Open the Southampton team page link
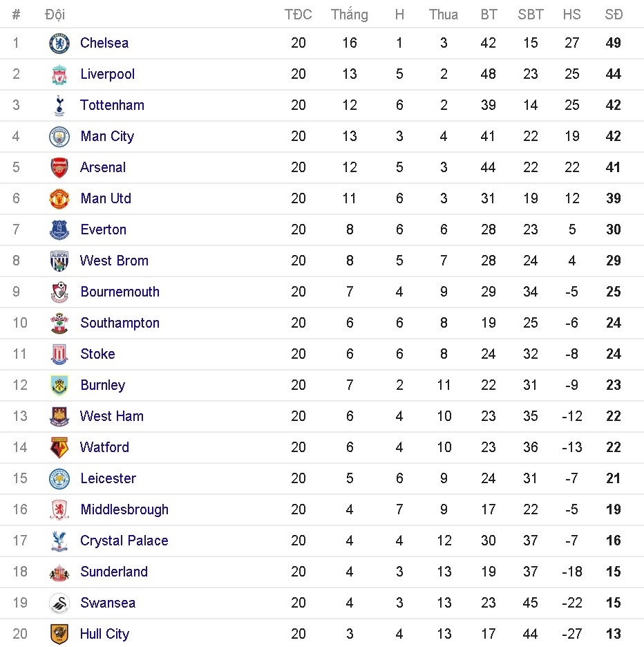 120,323
